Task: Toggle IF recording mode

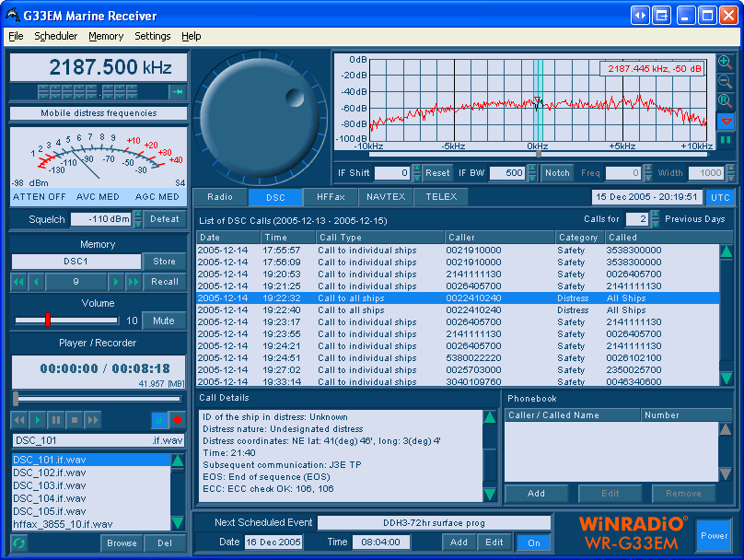Action: coord(160,420)
